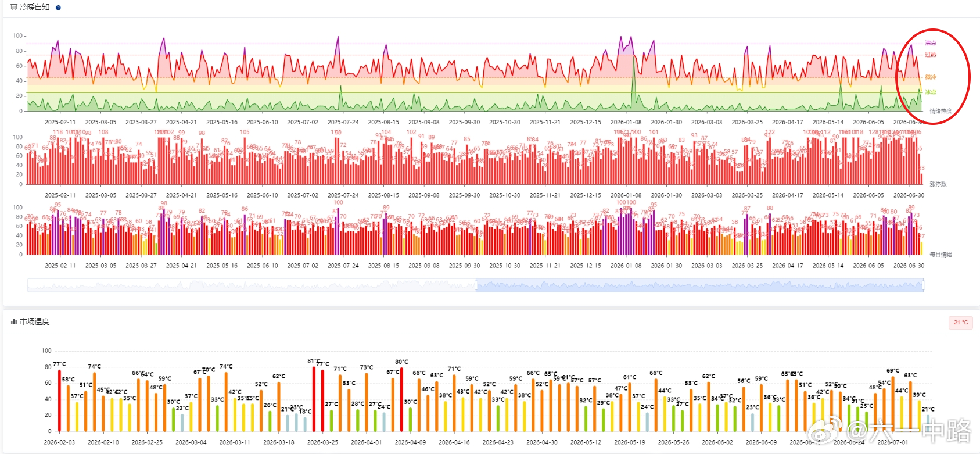Click the unselected grey part of zoom slider
Image resolution: width=980 pixels, height=454 pixels.
(x=252, y=285)
